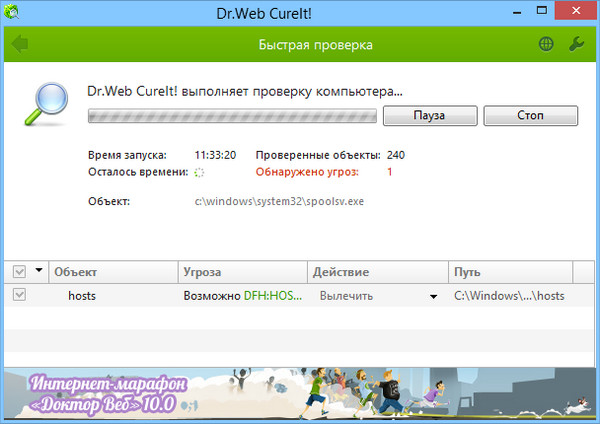The width and height of the screenshot is (600, 424).
Task: Close the Dr.Web CureIt! window
Action: (576, 11)
